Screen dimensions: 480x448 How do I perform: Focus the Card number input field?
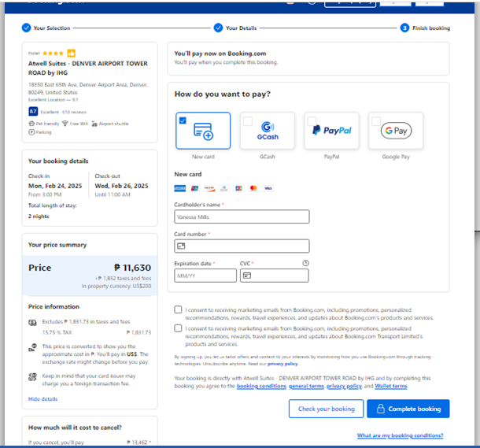tap(242, 246)
